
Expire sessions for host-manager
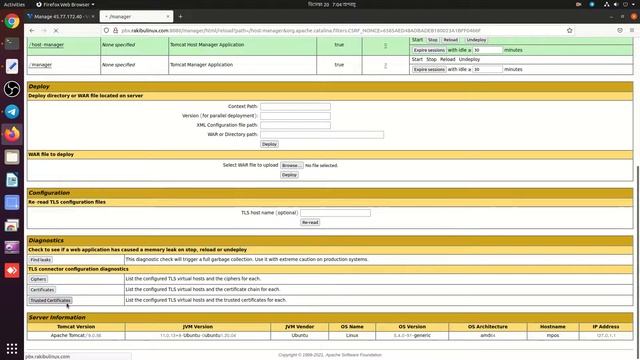click(429, 50)
